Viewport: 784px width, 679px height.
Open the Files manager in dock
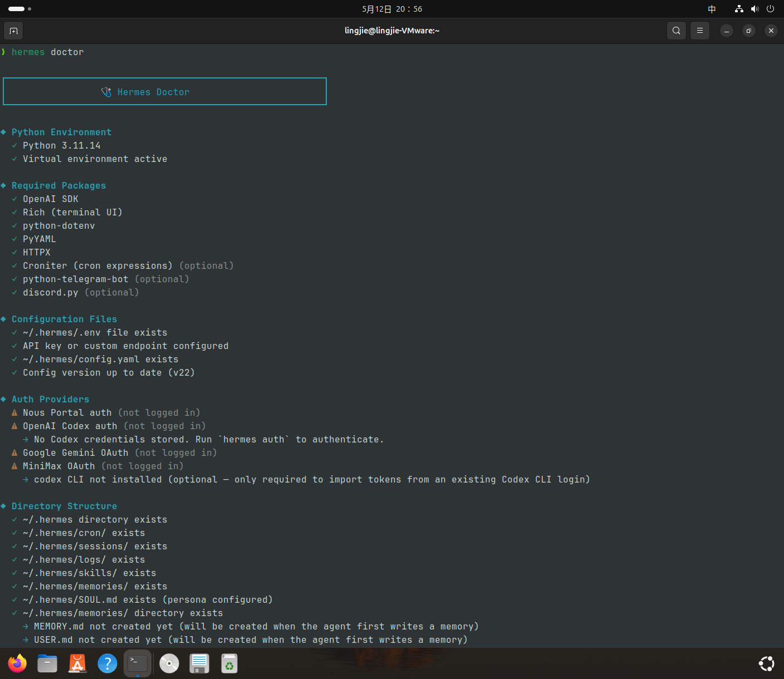(47, 663)
